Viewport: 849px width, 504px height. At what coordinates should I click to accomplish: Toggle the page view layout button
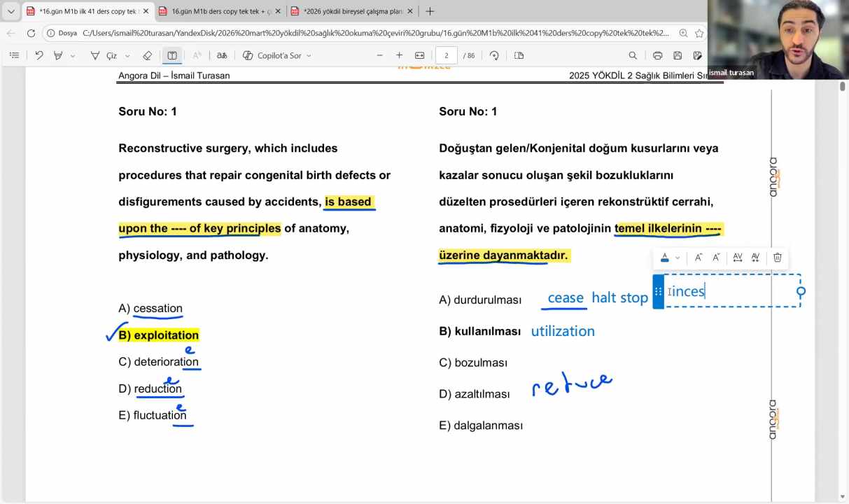point(519,55)
